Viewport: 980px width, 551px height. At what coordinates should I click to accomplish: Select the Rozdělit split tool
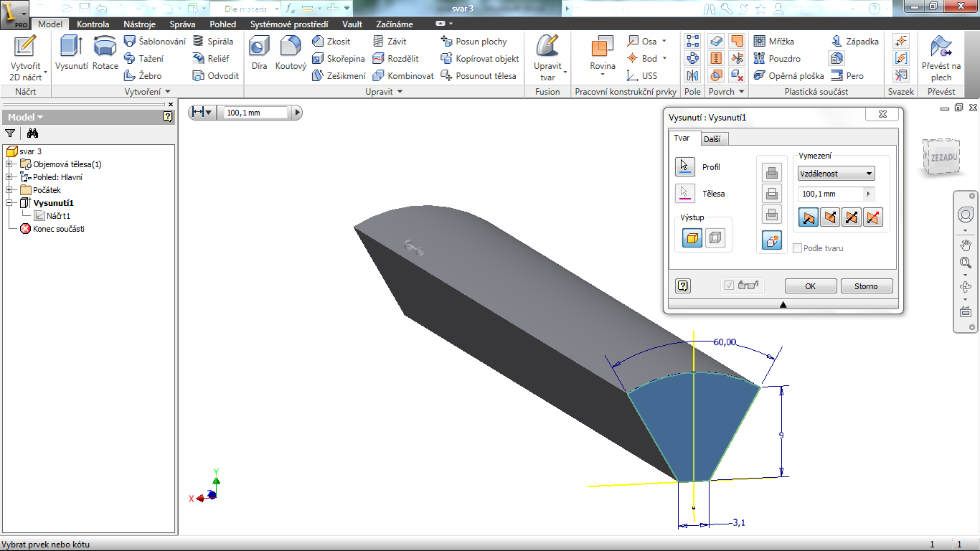[395, 59]
